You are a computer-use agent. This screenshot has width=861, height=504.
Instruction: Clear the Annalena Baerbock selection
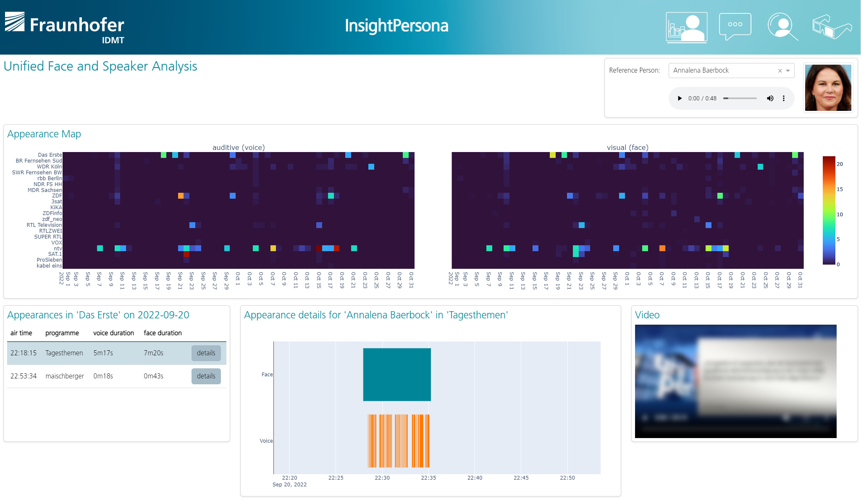(780, 71)
